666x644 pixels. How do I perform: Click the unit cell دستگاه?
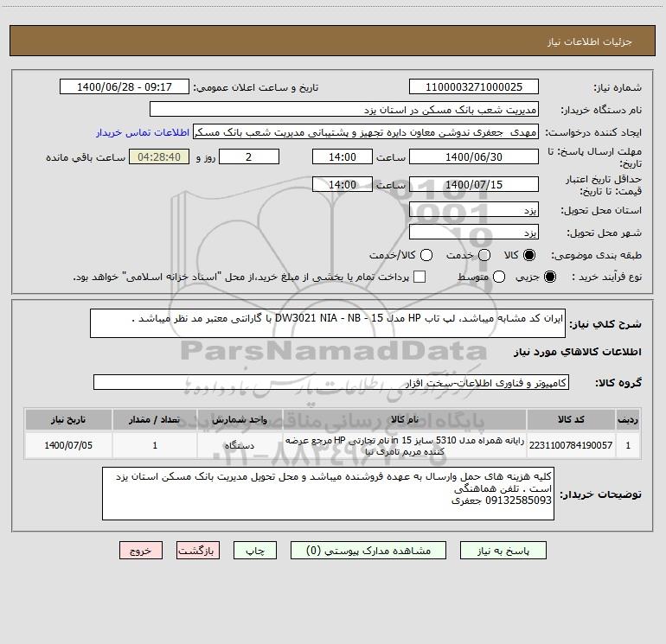pos(240,445)
